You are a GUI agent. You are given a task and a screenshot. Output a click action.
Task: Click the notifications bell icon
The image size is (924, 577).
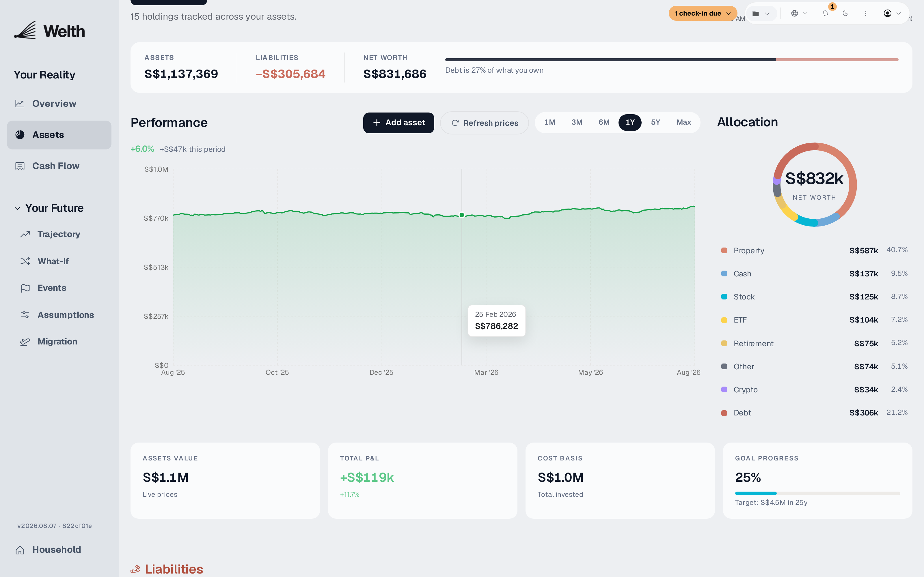pyautogui.click(x=825, y=13)
